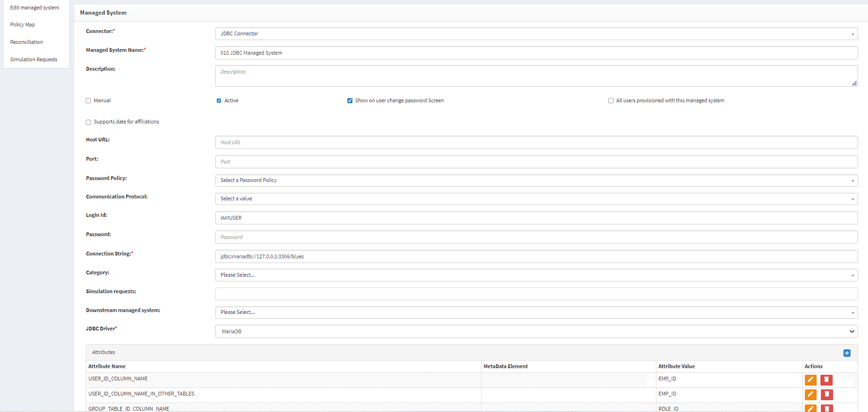
Task: Open the Connector dropdown
Action: point(536,34)
